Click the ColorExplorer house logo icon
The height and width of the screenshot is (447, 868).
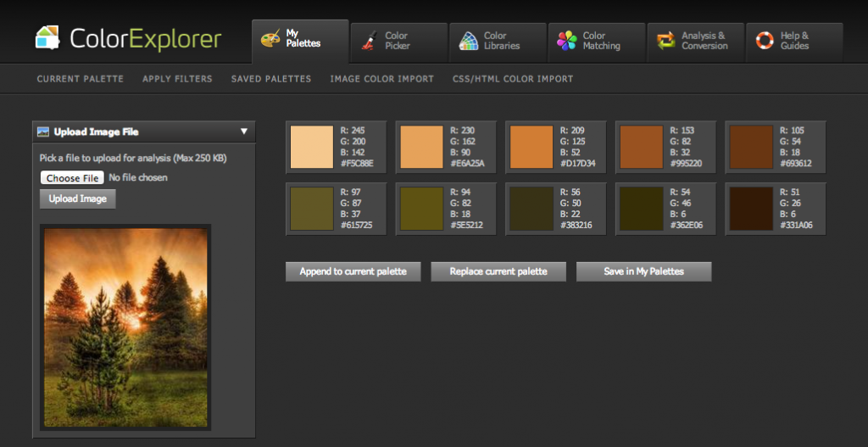click(x=47, y=38)
